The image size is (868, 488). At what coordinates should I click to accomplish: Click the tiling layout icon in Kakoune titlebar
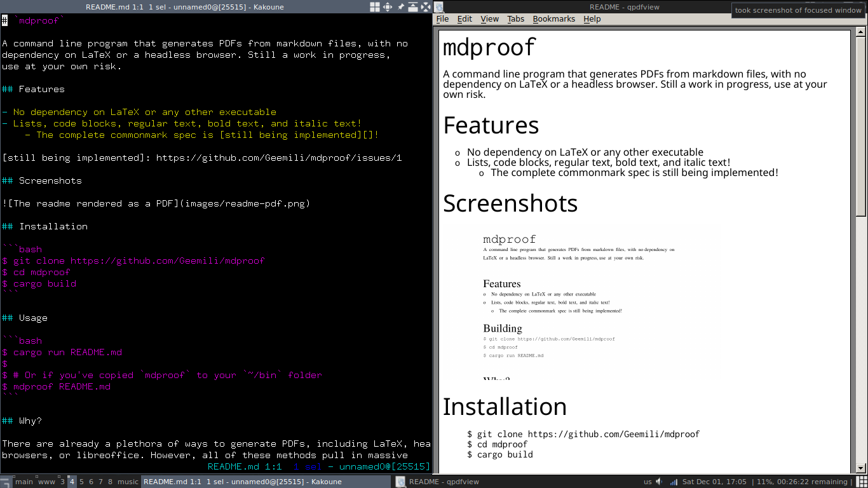coord(375,7)
